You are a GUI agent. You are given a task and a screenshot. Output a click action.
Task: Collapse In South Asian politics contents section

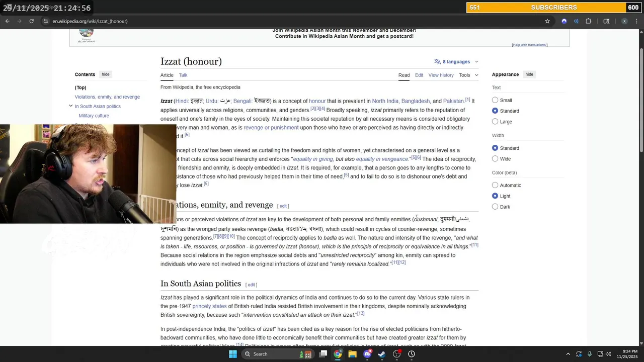pyautogui.click(x=70, y=106)
